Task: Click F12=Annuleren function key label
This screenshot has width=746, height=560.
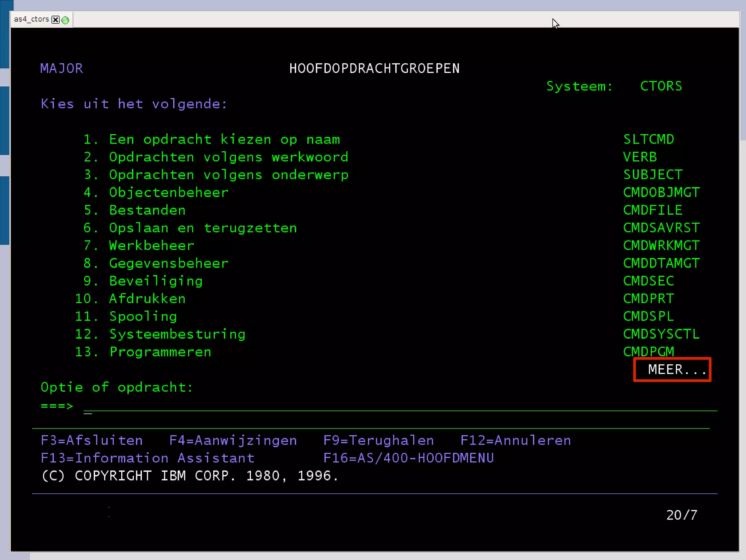Action: point(515,440)
